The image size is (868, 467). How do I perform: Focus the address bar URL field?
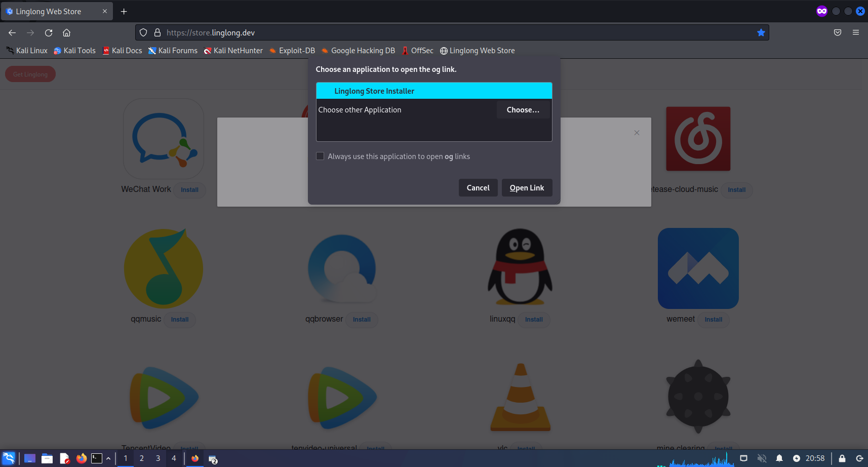452,32
